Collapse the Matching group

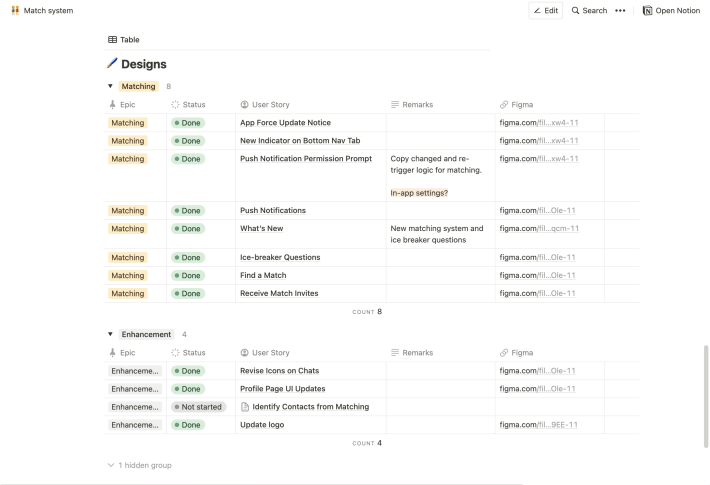111,86
